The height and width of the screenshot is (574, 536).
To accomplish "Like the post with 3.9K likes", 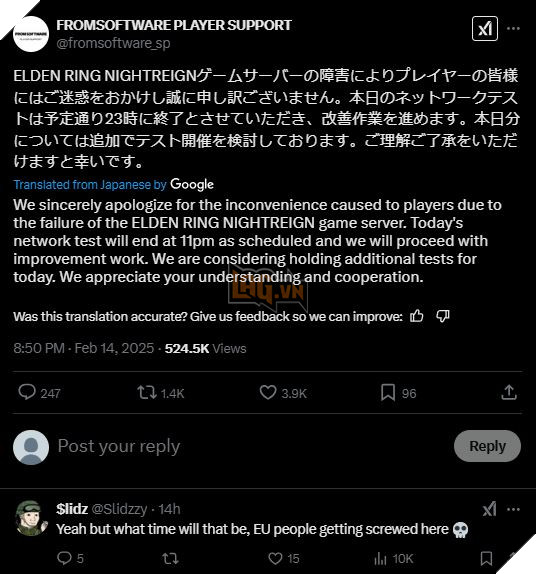I will (x=268, y=392).
